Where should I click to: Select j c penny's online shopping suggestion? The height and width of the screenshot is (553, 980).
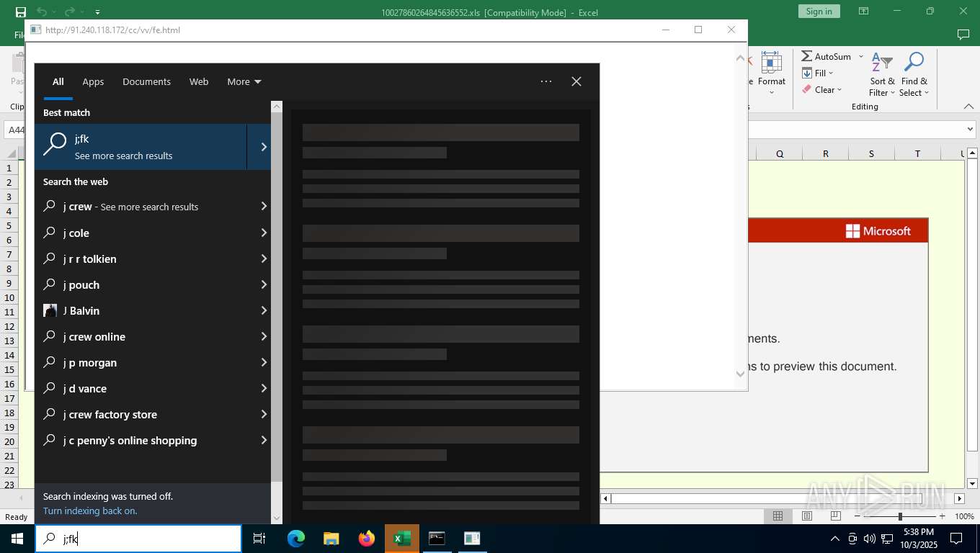153,440
